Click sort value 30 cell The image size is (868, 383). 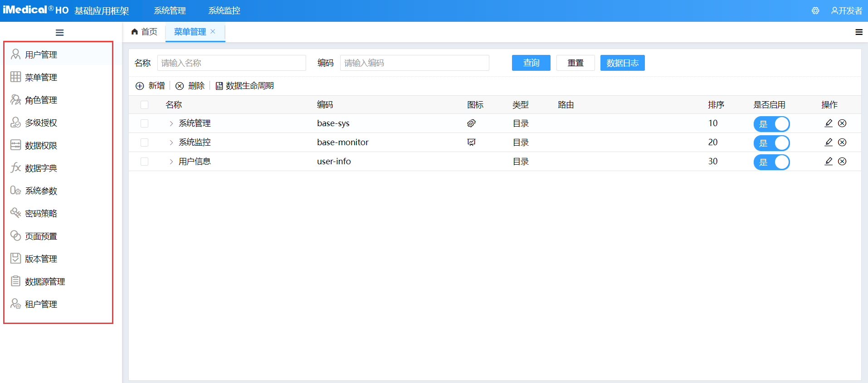713,162
